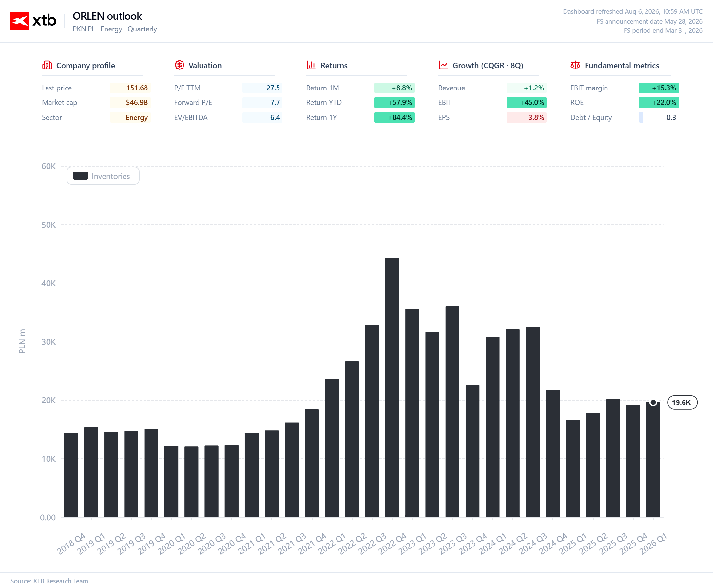713x588 pixels.
Task: Click the Forward P/E value 7.7
Action: pyautogui.click(x=262, y=102)
